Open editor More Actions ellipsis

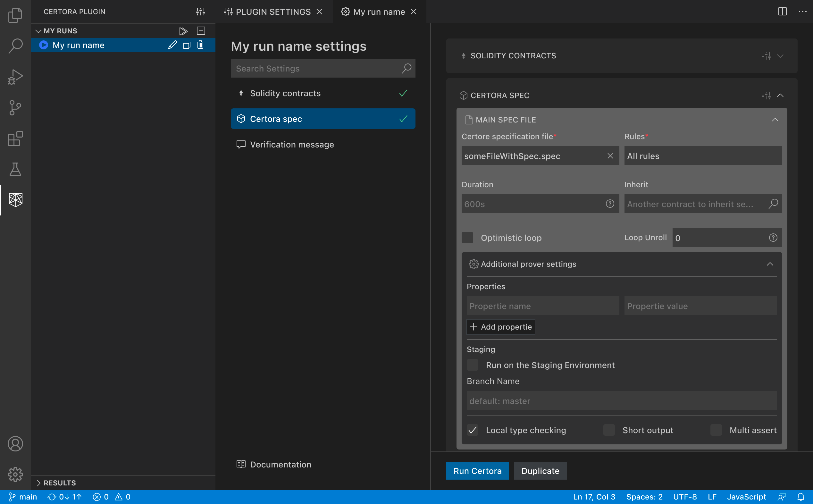tap(803, 12)
